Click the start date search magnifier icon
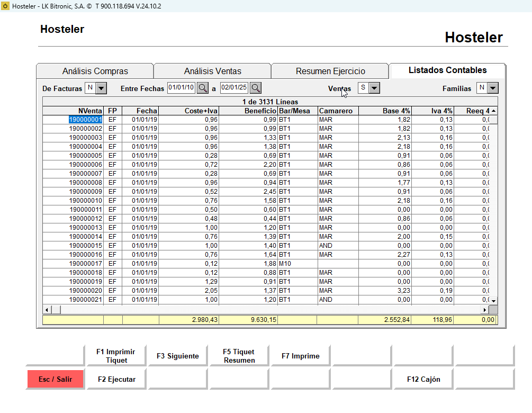 click(x=203, y=88)
